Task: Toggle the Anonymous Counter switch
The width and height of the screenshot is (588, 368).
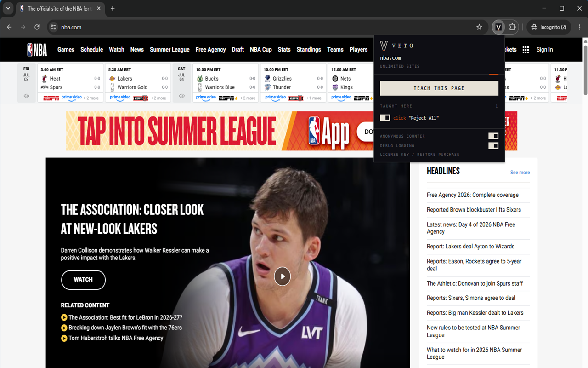Action: pyautogui.click(x=493, y=136)
